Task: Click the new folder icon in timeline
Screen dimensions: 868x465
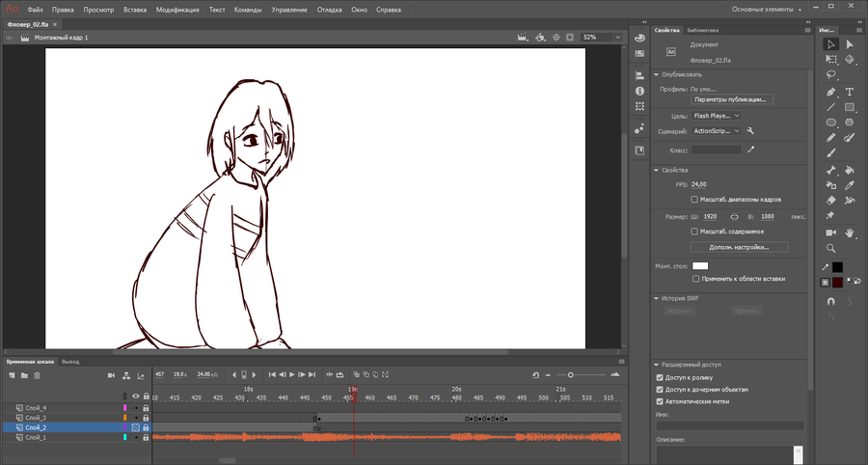Action: [24, 375]
